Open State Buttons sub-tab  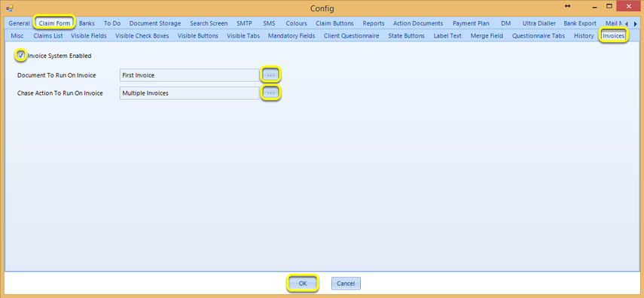coord(406,35)
